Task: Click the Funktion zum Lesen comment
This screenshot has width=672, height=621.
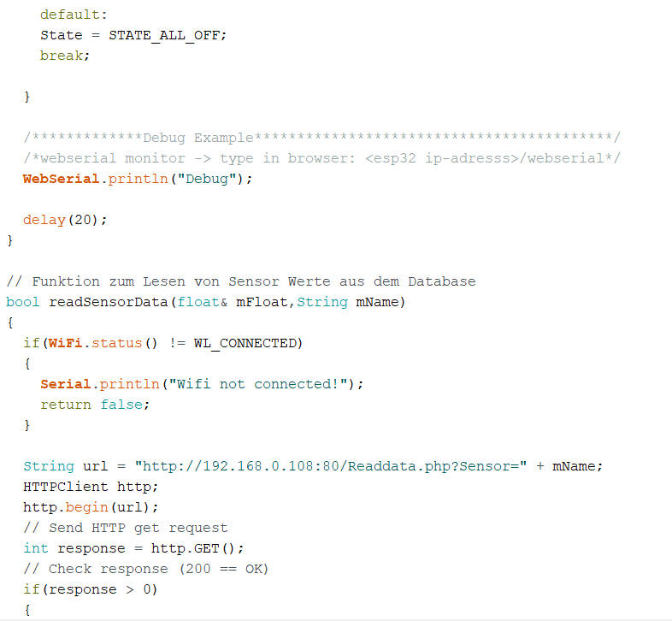Action: (240, 281)
